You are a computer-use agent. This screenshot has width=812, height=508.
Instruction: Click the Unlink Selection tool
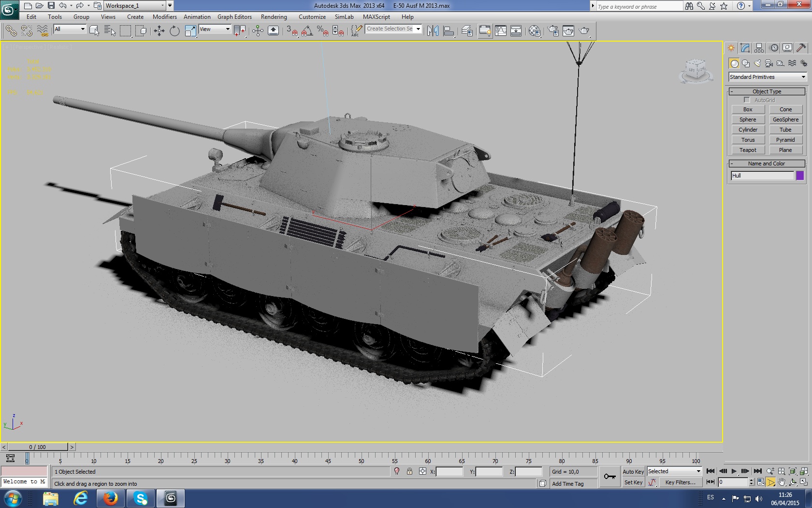[27, 31]
